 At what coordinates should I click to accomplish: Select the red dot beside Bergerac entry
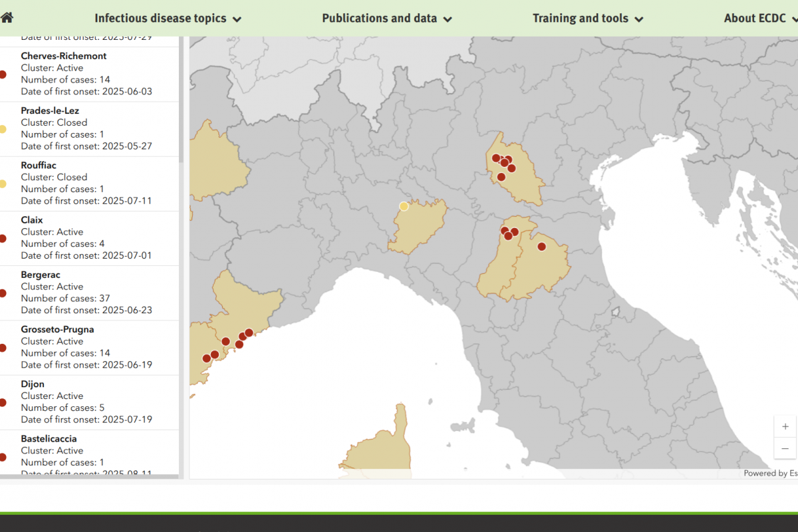coord(3,293)
